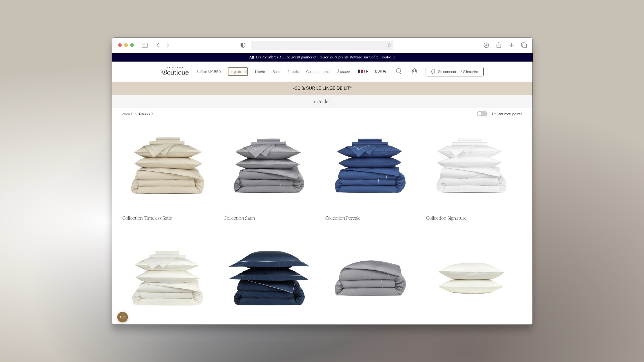Click the search magnifier icon

tap(398, 71)
